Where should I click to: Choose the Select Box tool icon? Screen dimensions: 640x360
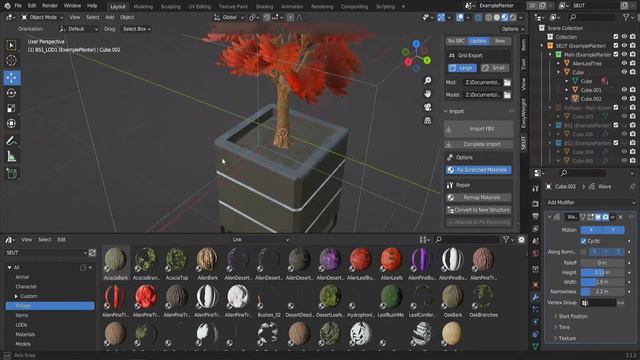[x=11, y=45]
